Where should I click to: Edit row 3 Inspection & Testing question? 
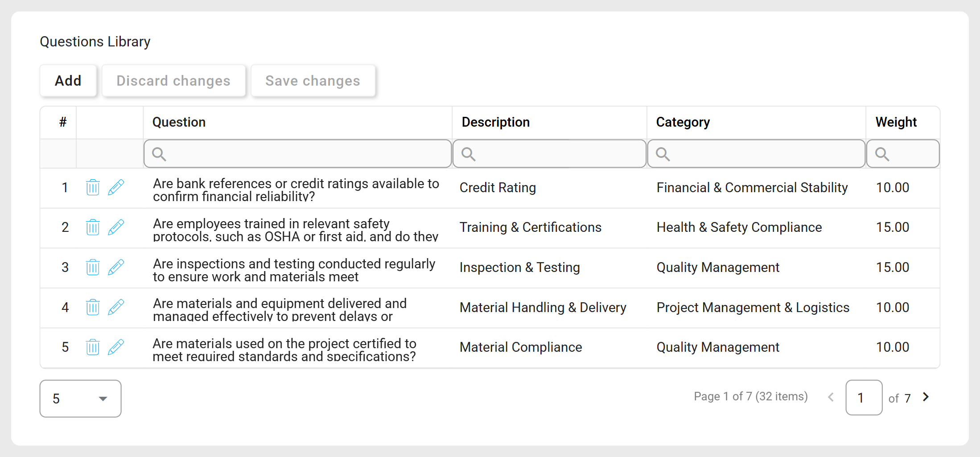pyautogui.click(x=116, y=268)
